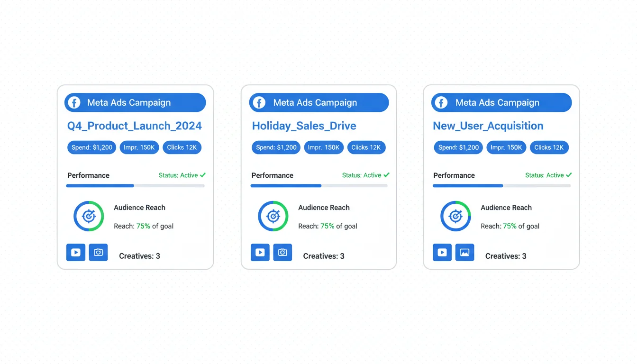The height and width of the screenshot is (364, 637).
Task: Open camera creative on Holiday_Sales_Drive card
Action: (282, 253)
